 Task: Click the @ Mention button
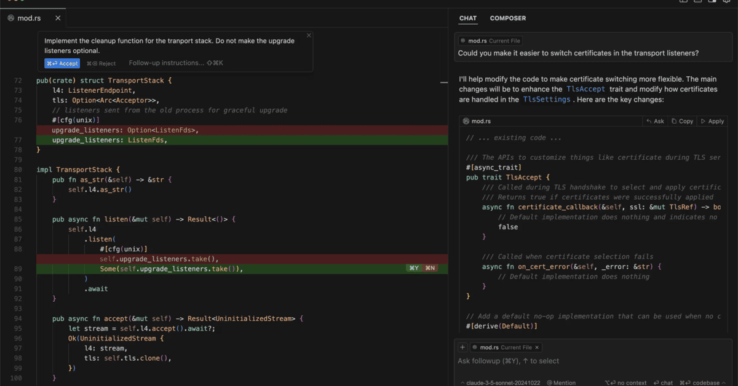(561, 383)
